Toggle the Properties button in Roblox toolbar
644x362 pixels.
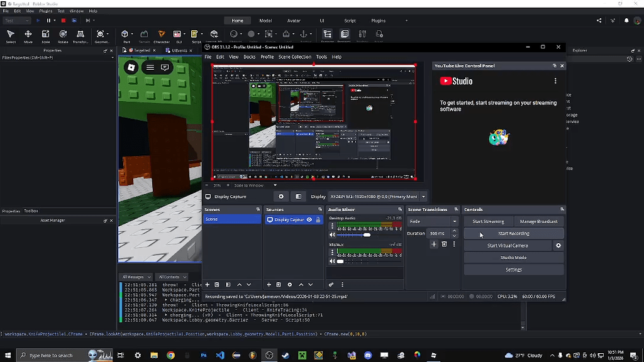pyautogui.click(x=344, y=36)
